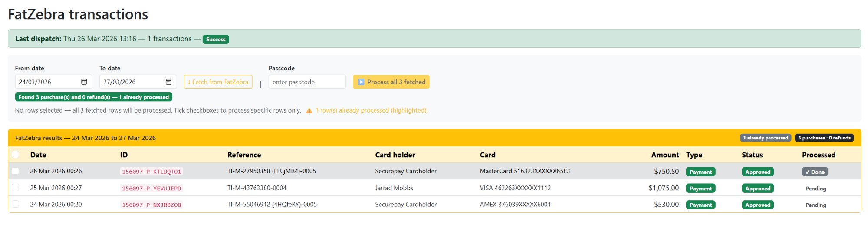This screenshot has height=225, width=868.
Task: Click into the Passcode input field
Action: coord(307,82)
